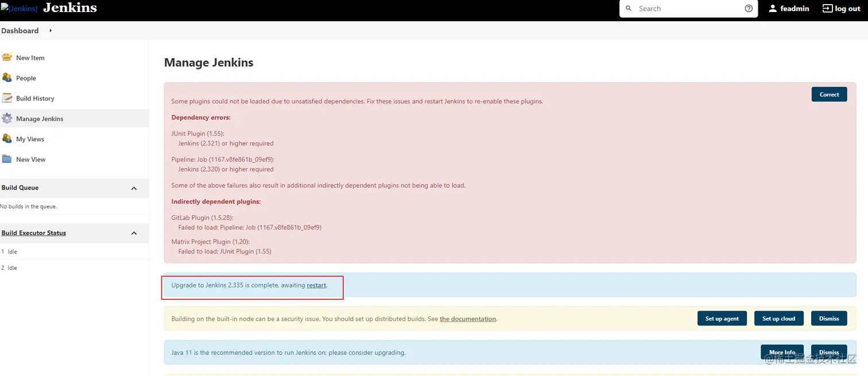Click the feadmin user icon
Image resolution: width=868 pixels, height=376 pixels.
(773, 9)
